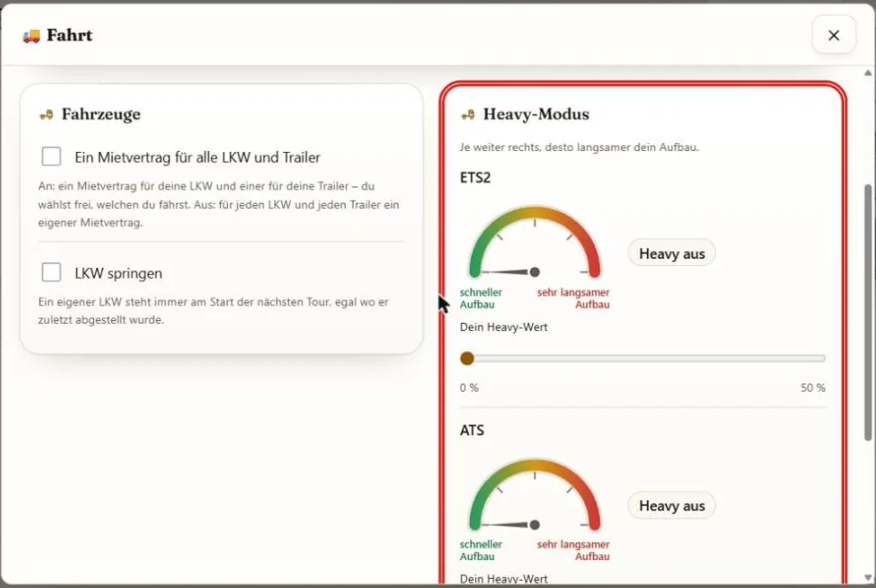This screenshot has width=876, height=588.
Task: Click the scroll-up arrow of the dialog scrollbar
Action: coord(868,73)
